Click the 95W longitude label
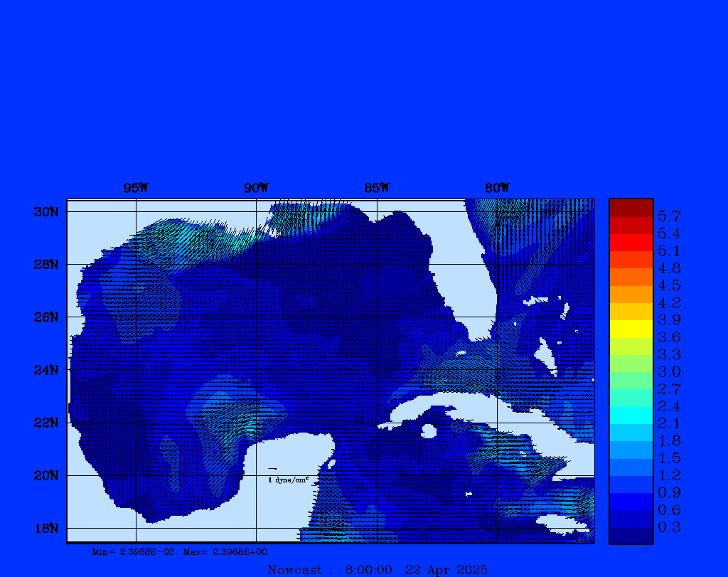The height and width of the screenshot is (577, 728). tap(136, 188)
